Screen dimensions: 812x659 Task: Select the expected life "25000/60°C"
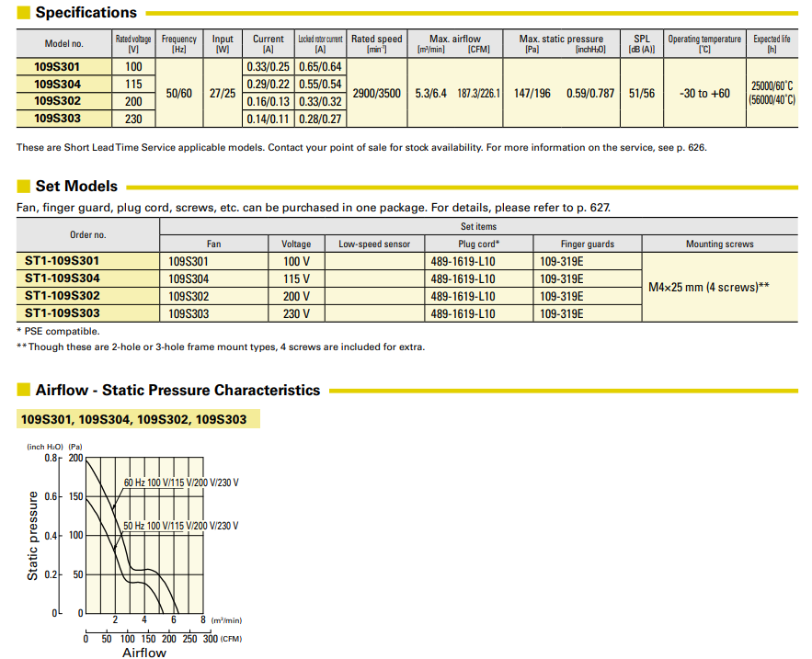pos(772,85)
